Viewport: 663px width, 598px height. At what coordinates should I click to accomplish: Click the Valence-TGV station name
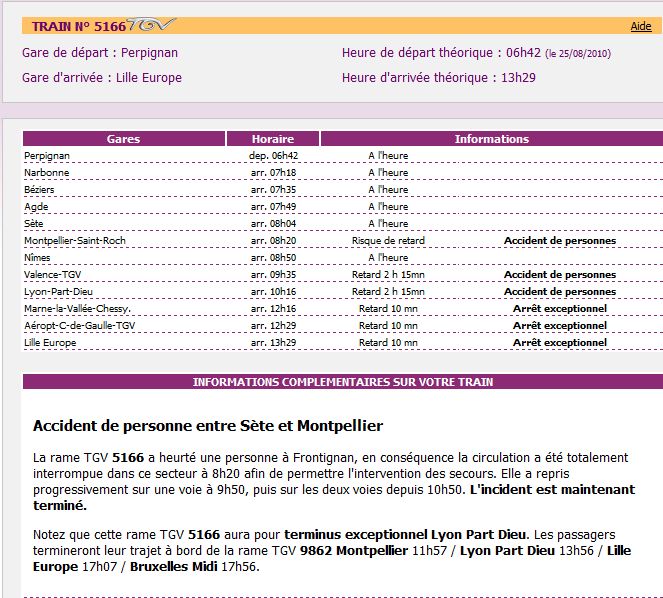click(53, 275)
